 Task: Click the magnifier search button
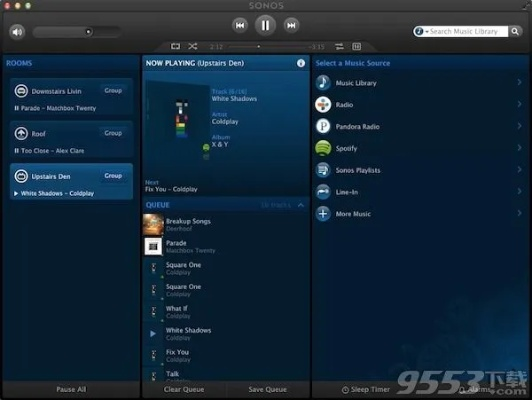pos(515,32)
